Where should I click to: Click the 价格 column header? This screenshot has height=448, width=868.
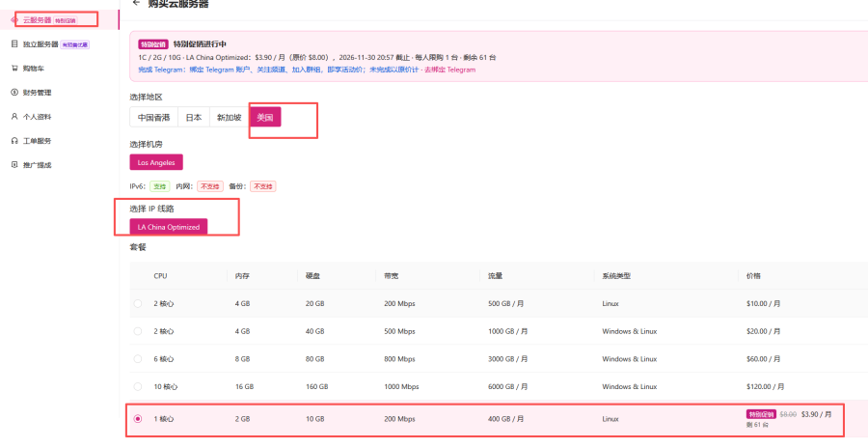753,275
